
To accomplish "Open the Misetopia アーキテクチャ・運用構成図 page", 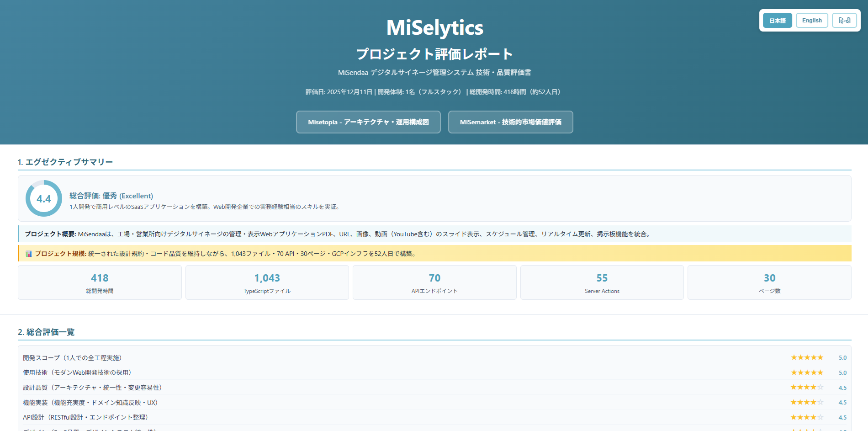I will [x=368, y=122].
